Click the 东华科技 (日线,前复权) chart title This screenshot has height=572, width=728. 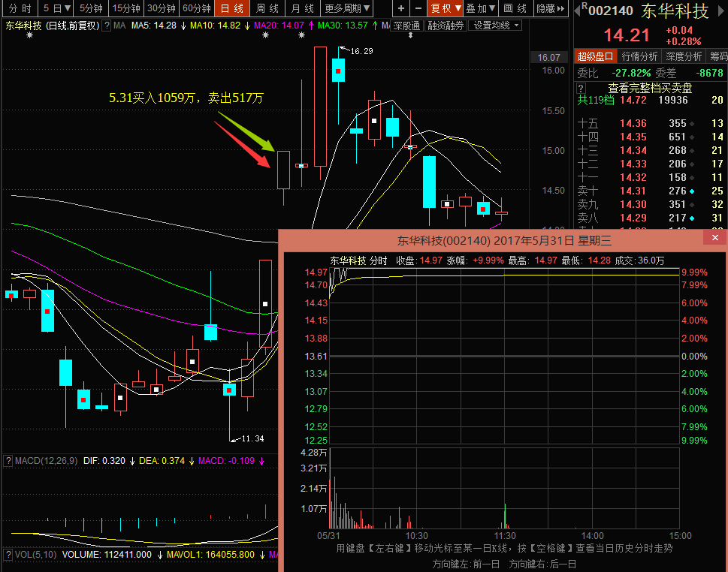click(52, 26)
